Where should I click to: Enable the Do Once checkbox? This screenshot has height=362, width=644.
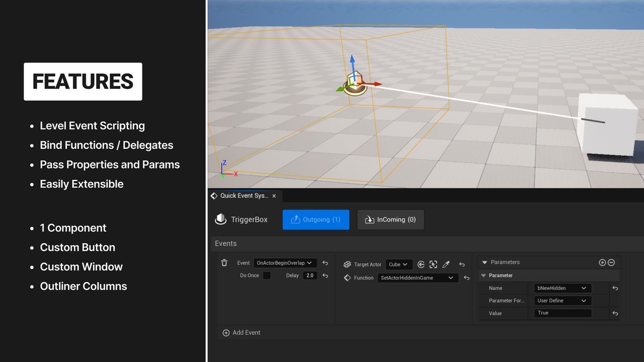click(267, 276)
